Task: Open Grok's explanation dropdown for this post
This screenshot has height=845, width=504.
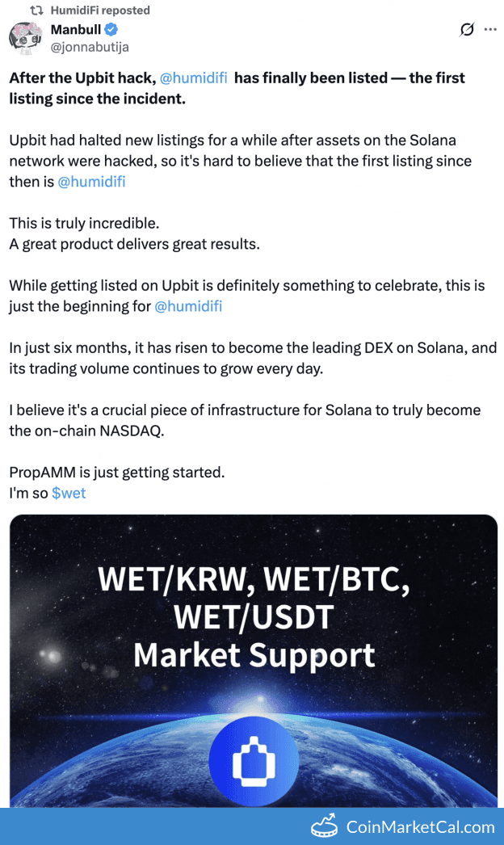Action: click(x=466, y=29)
